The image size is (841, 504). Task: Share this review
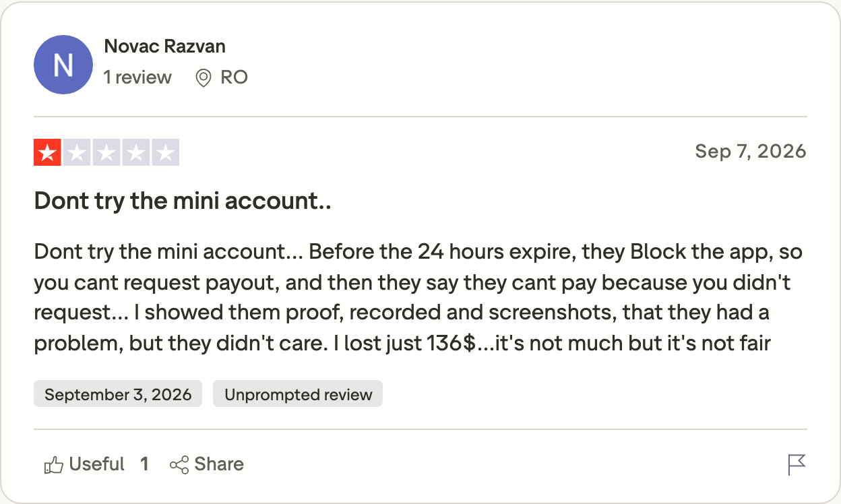click(207, 464)
